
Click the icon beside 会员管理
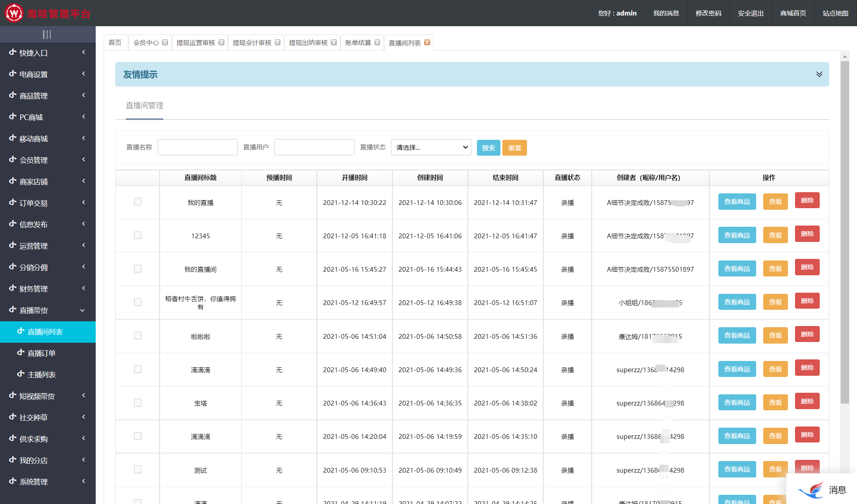pos(13,159)
